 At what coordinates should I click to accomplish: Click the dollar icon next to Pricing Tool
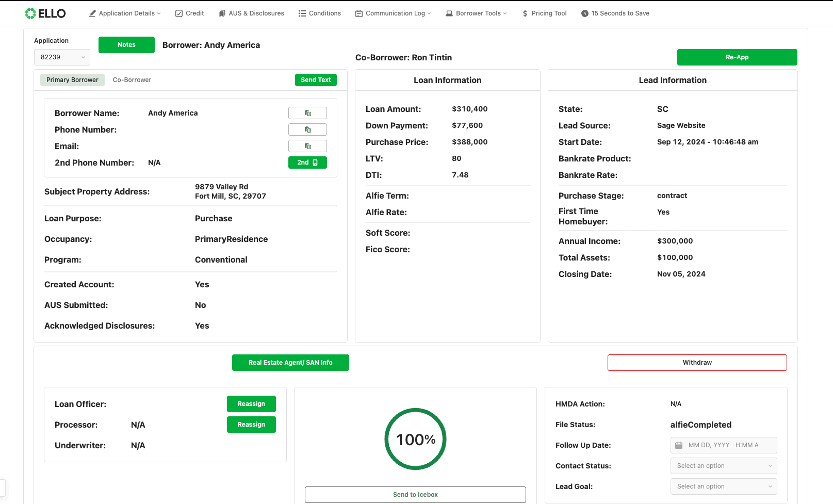524,13
